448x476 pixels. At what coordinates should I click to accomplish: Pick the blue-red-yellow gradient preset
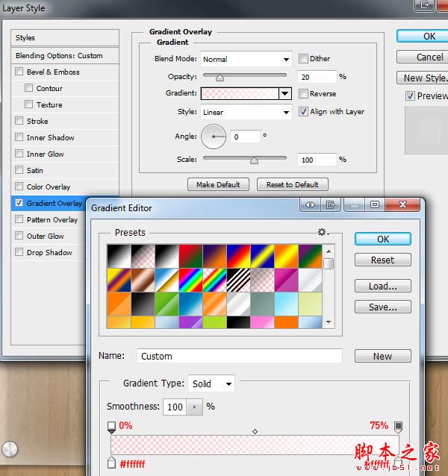pyautogui.click(x=238, y=256)
